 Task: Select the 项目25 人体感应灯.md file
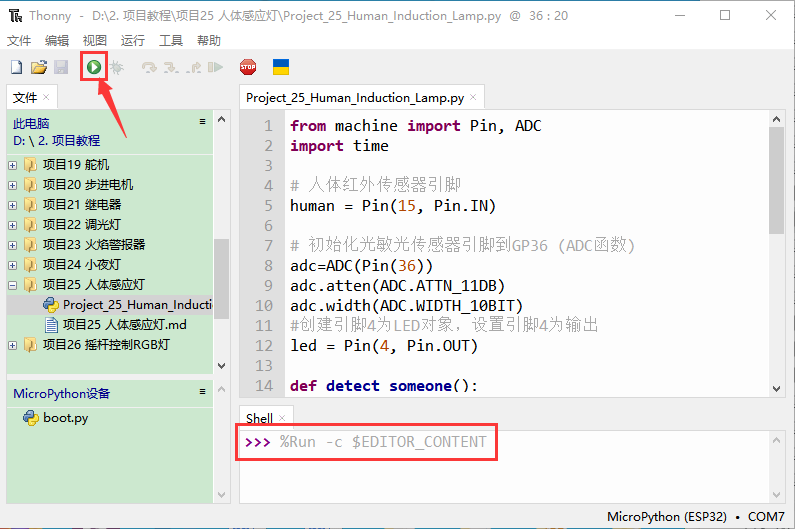point(124,325)
